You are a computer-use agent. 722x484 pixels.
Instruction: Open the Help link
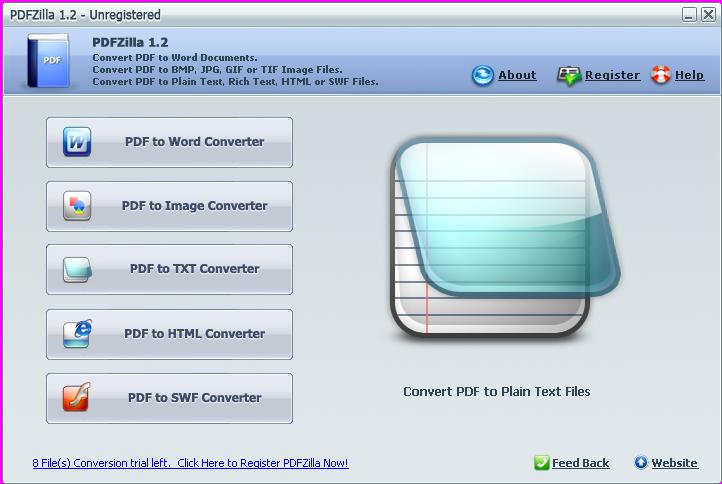click(x=689, y=75)
